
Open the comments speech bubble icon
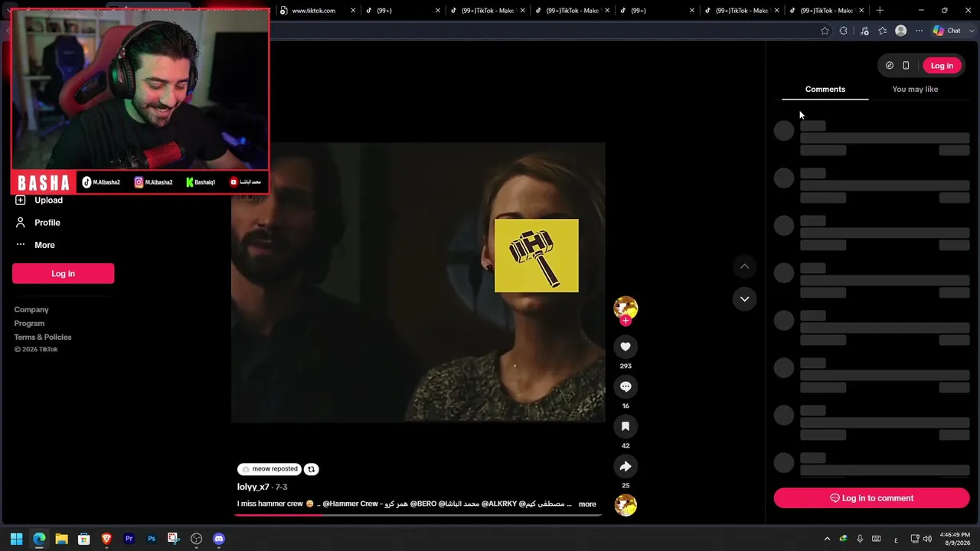coord(626,386)
